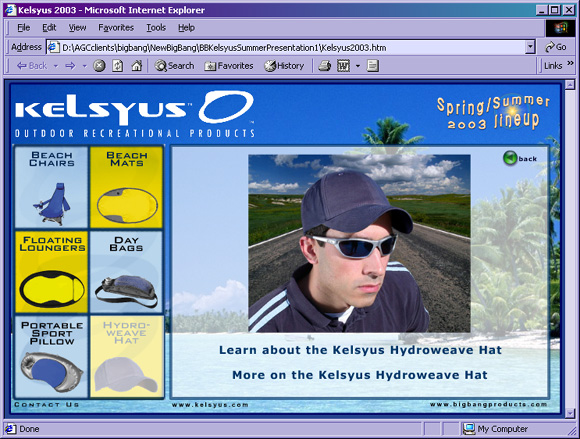Image resolution: width=580 pixels, height=439 pixels.
Task: Open the History pane
Action: pyautogui.click(x=284, y=66)
